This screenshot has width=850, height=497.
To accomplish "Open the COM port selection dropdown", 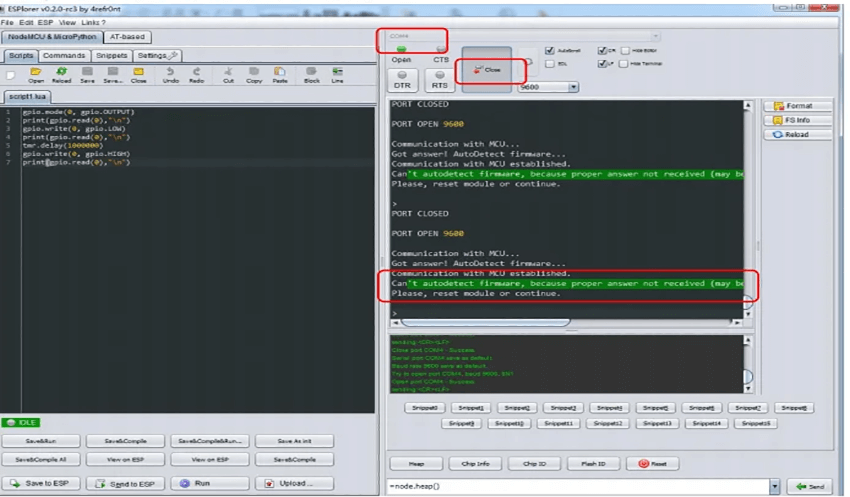I will click(655, 36).
